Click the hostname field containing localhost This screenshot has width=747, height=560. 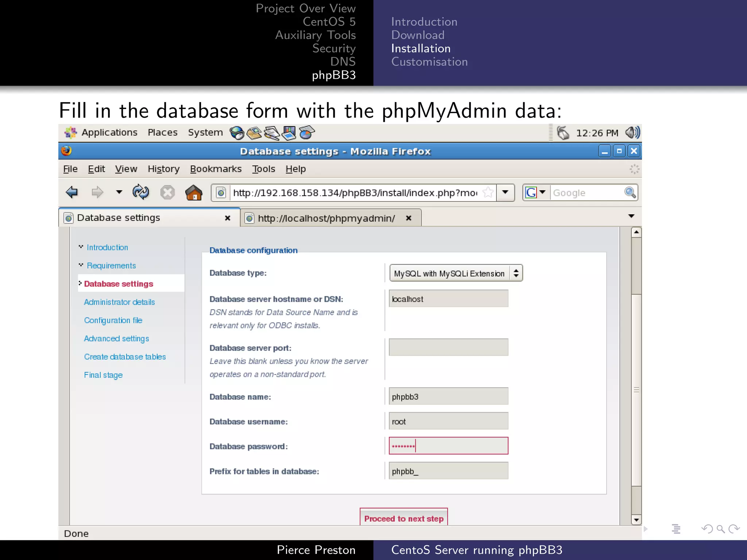[x=448, y=299]
